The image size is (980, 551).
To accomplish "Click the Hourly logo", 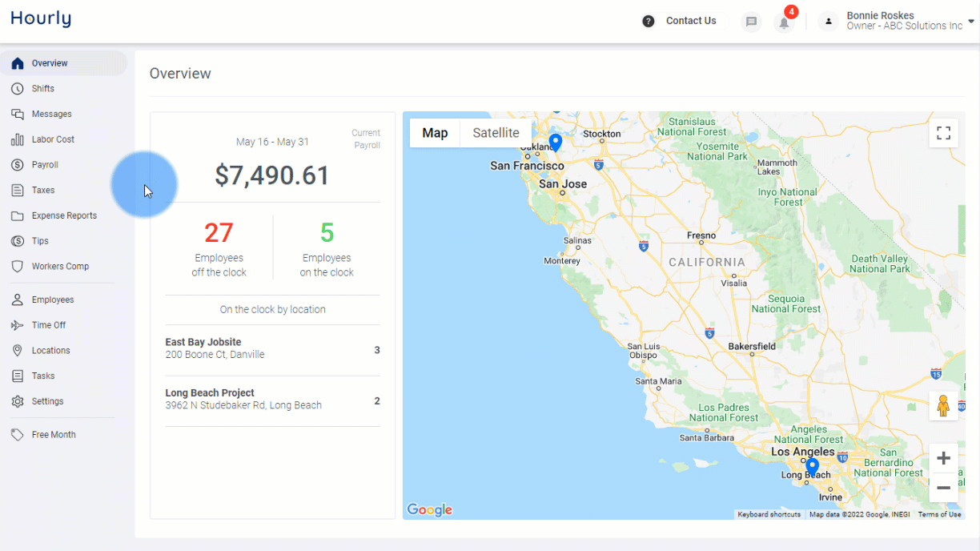I will 41,19.
